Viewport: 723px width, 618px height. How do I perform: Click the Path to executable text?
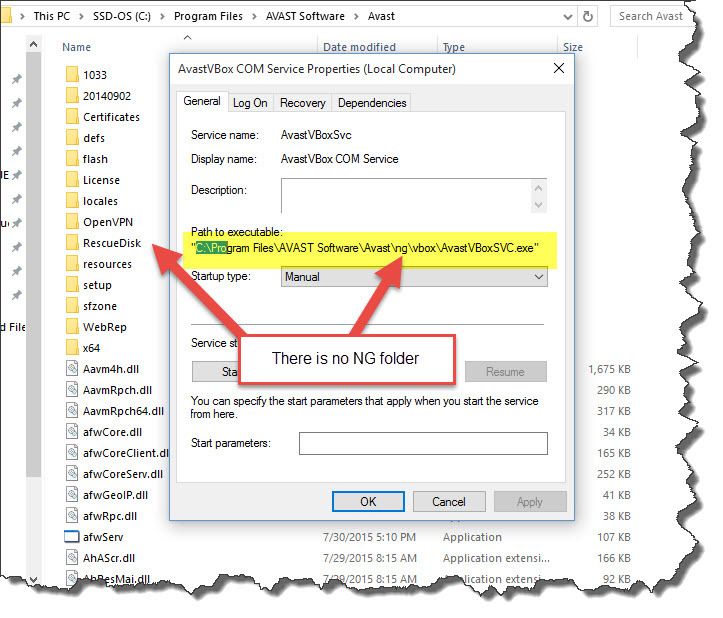(365, 248)
